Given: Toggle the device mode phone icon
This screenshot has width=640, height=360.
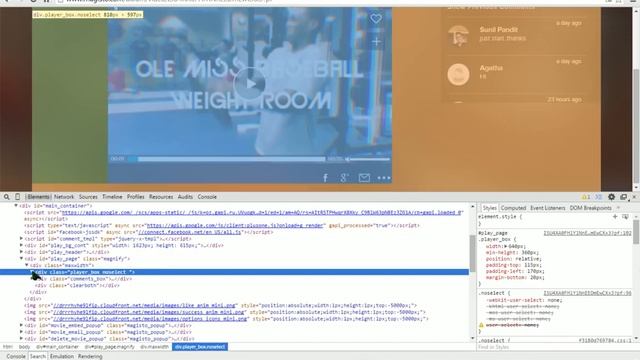Looking at the screenshot, I should coord(18,197).
